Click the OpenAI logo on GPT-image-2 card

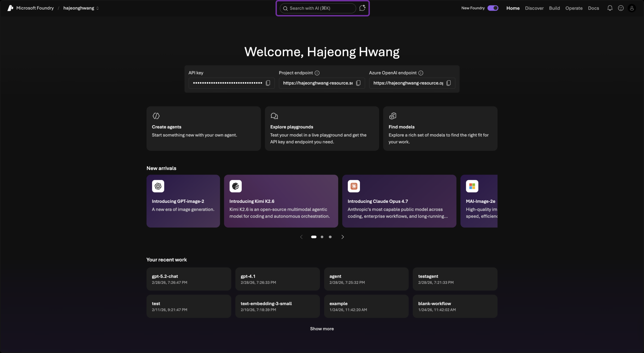point(158,186)
